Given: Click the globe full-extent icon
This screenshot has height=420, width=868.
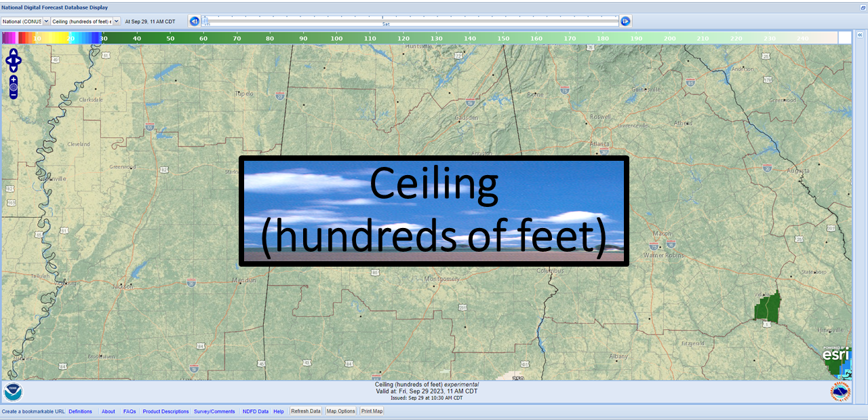Looking at the screenshot, I should pos(14,88).
